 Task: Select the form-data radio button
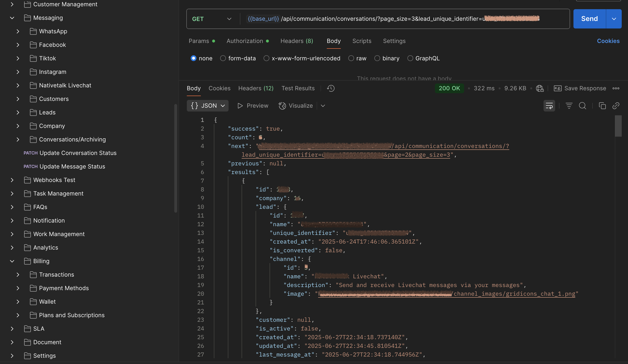coord(223,58)
